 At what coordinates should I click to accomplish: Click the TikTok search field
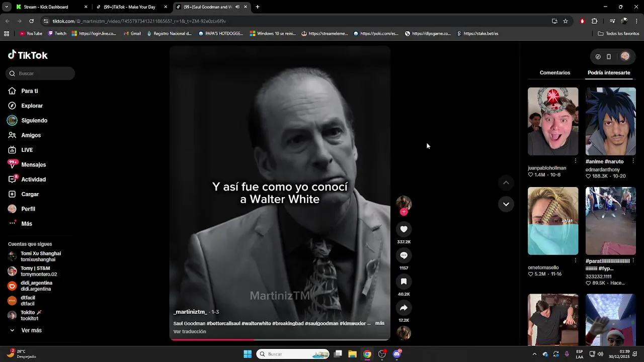pyautogui.click(x=41, y=73)
